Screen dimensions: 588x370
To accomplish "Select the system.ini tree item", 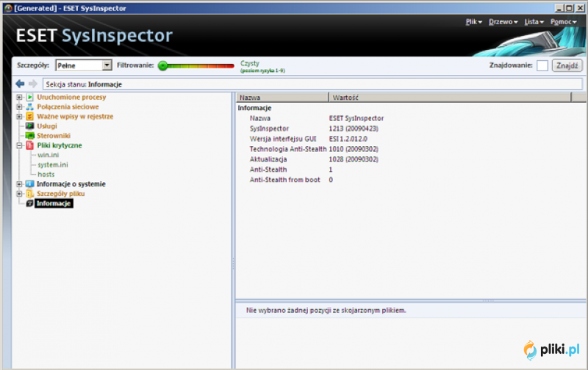I will 52,164.
